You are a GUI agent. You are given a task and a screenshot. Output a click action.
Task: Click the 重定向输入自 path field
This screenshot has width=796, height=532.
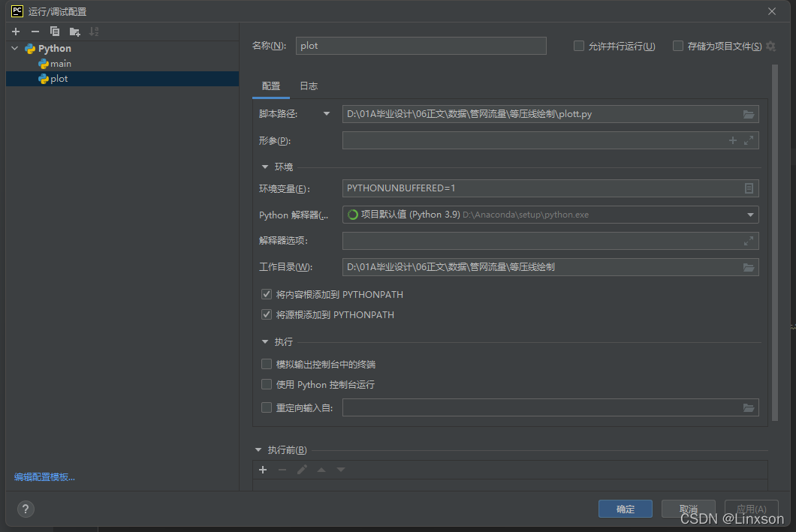[550, 407]
